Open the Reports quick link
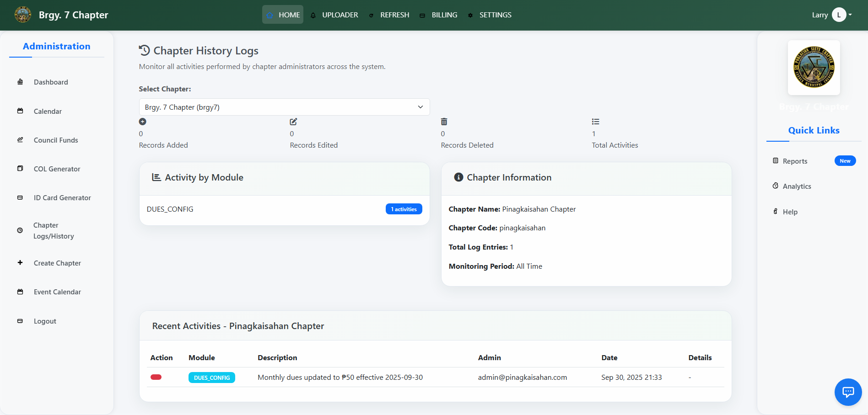This screenshot has height=415, width=868. 795,161
